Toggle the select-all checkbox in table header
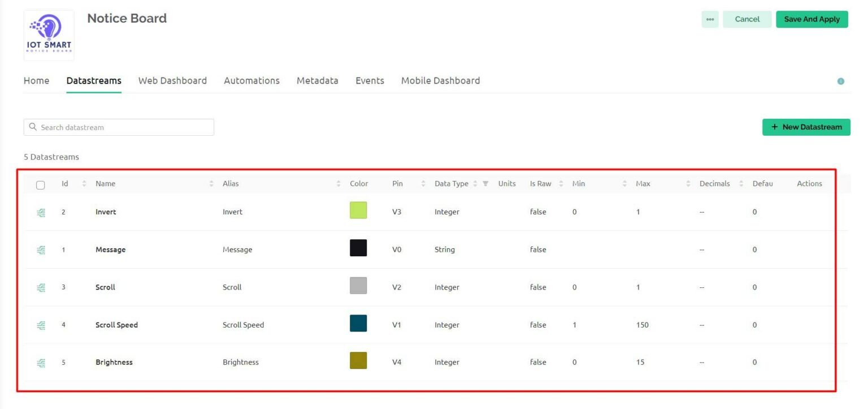Viewport: 868px width, 409px height. point(41,185)
